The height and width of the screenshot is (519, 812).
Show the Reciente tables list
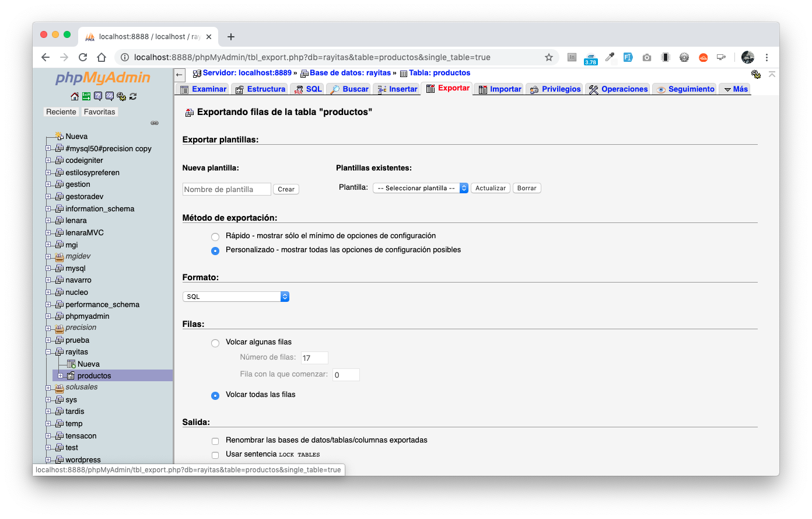[61, 112]
